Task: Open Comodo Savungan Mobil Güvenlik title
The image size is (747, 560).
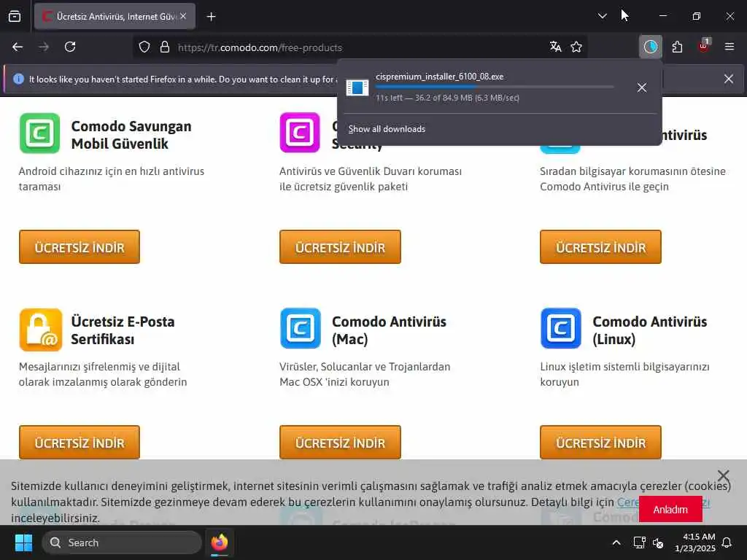Action: point(131,135)
